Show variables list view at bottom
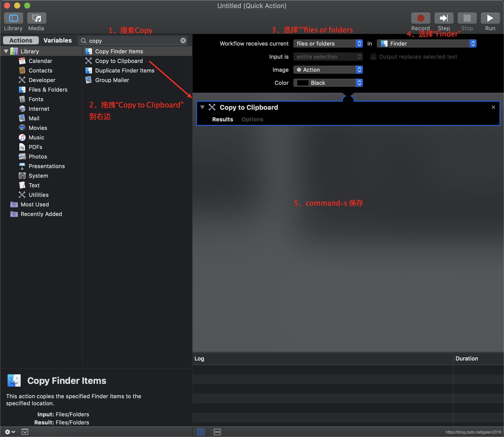This screenshot has height=437, width=504. tap(217, 432)
